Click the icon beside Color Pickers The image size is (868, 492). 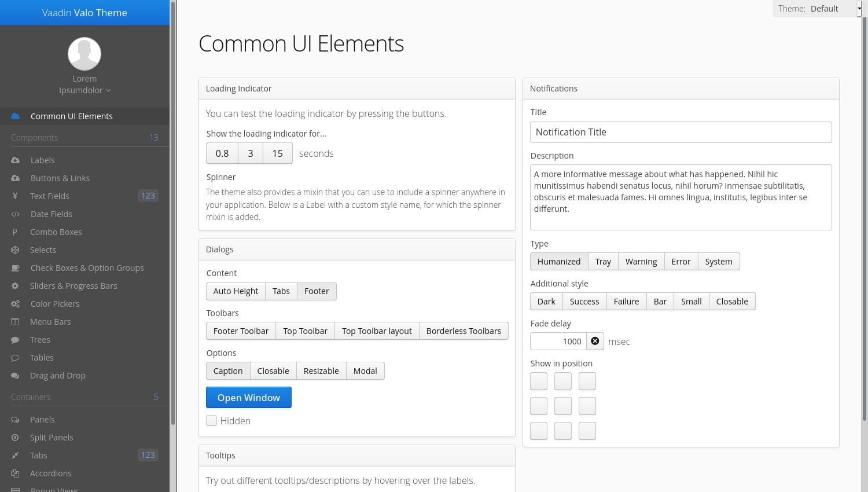pyautogui.click(x=15, y=304)
